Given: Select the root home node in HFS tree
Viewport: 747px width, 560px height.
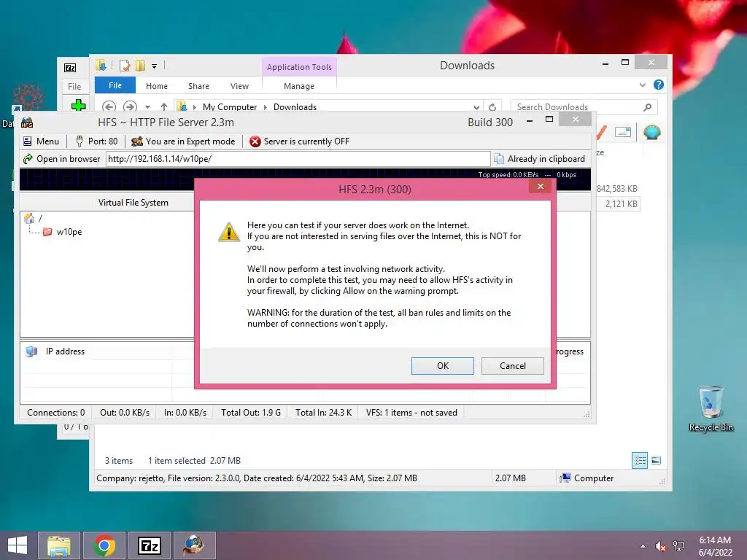Looking at the screenshot, I should tap(34, 219).
